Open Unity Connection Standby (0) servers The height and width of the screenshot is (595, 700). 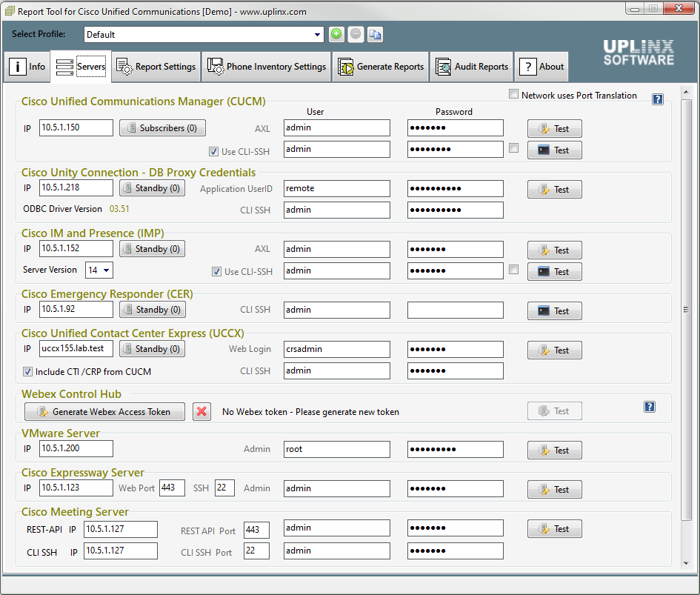pyautogui.click(x=153, y=188)
